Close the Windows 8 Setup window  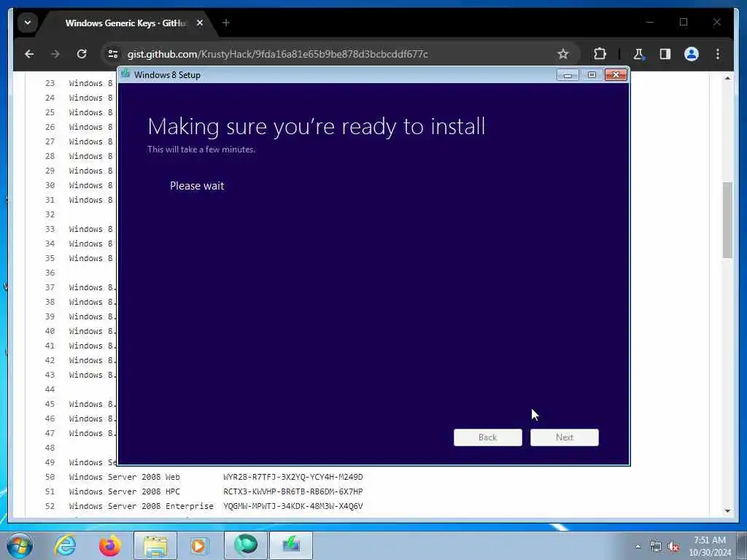[616, 75]
